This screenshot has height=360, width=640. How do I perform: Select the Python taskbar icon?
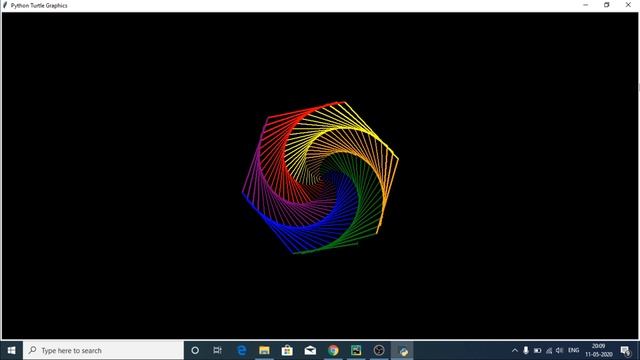403,350
